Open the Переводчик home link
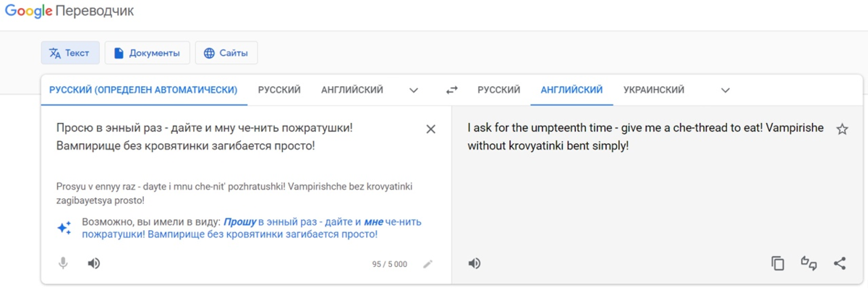This screenshot has height=288, width=868. [95, 12]
